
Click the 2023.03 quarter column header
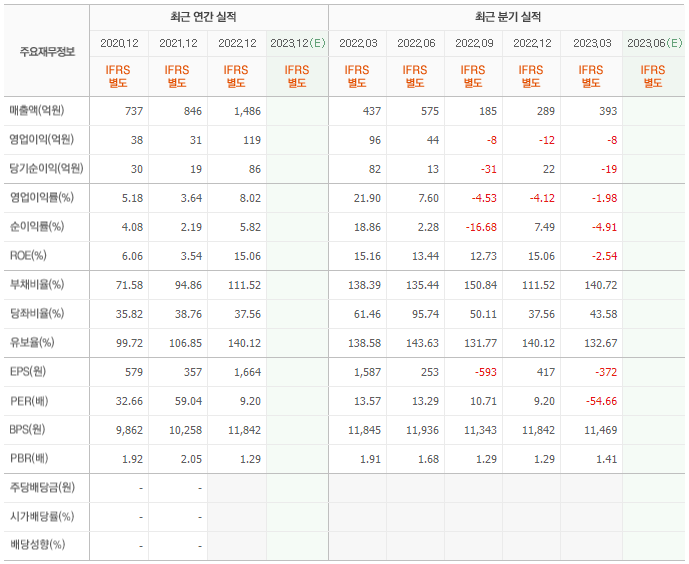(592, 43)
